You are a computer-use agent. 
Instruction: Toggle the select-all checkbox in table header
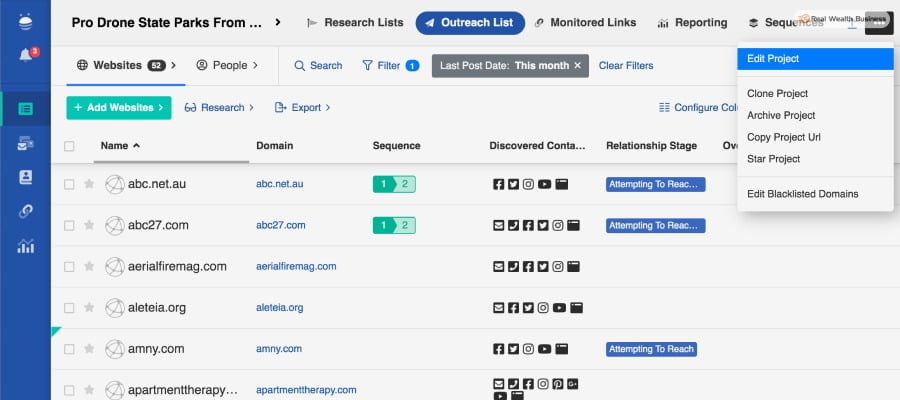(x=69, y=146)
